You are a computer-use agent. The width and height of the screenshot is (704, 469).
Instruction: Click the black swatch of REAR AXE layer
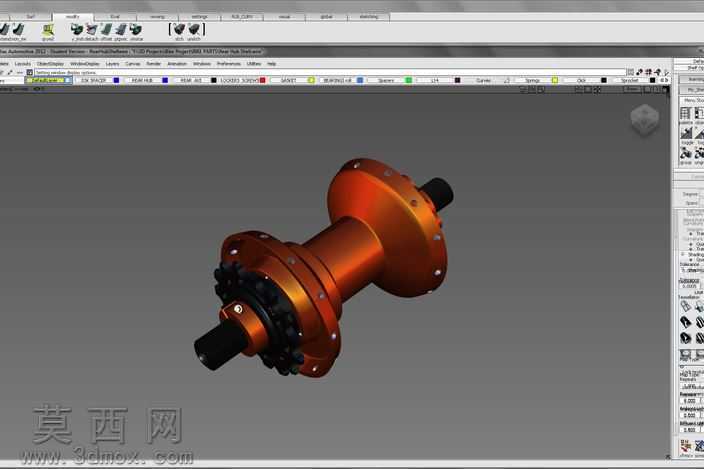tap(214, 80)
